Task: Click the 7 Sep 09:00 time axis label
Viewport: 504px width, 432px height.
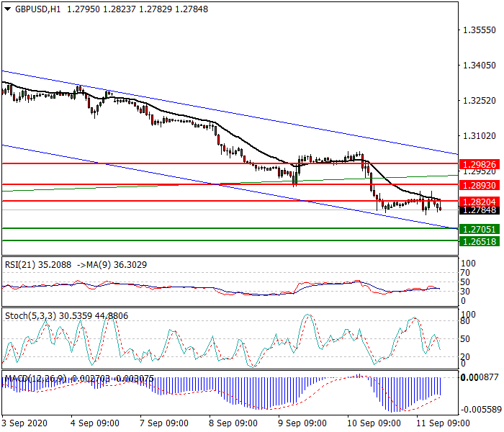Action: point(164,423)
